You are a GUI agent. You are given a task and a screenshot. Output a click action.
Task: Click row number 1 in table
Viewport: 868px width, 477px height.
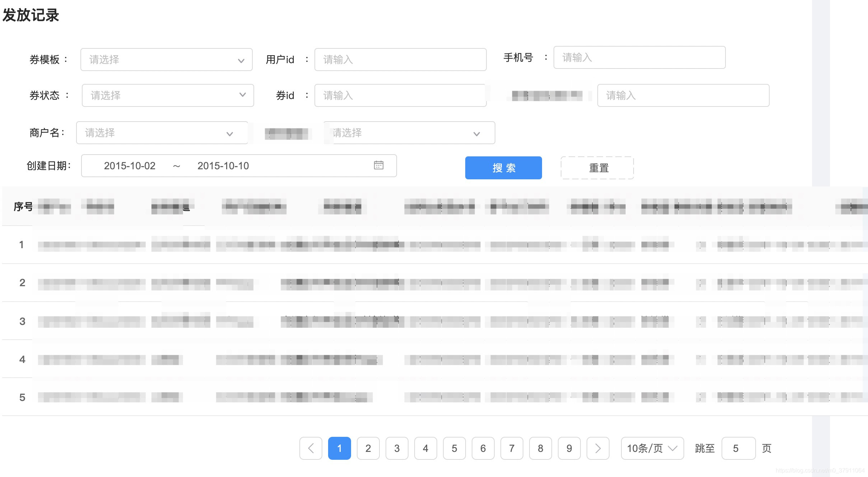point(22,245)
